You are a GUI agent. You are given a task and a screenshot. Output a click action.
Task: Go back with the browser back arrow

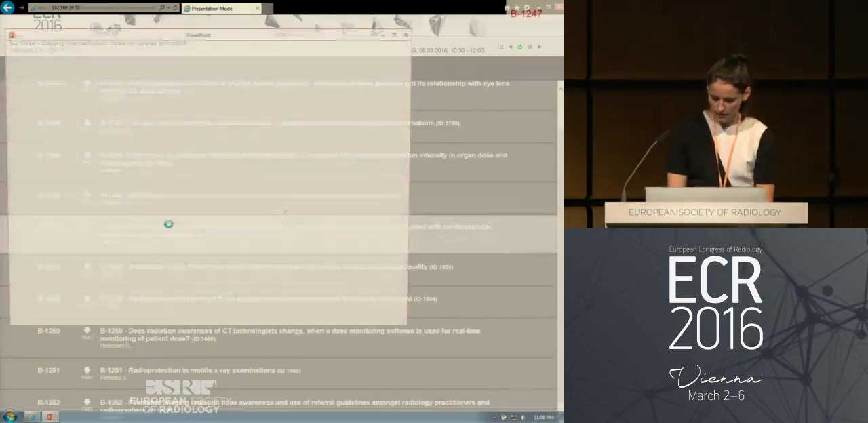click(x=7, y=8)
